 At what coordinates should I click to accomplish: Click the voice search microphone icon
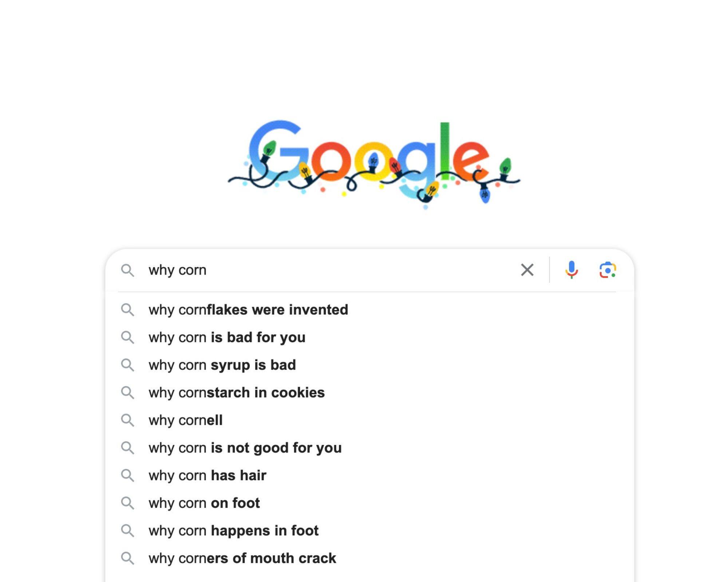571,270
